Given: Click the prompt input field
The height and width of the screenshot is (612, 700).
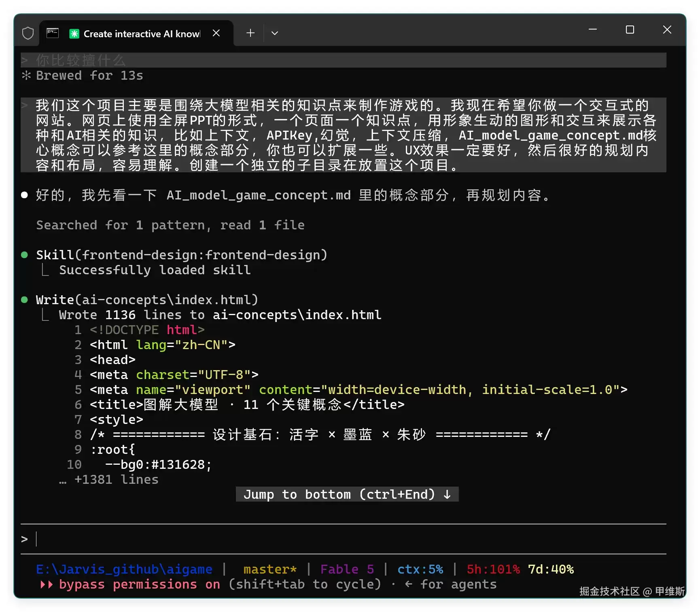Looking at the screenshot, I should pyautogui.click(x=343, y=539).
